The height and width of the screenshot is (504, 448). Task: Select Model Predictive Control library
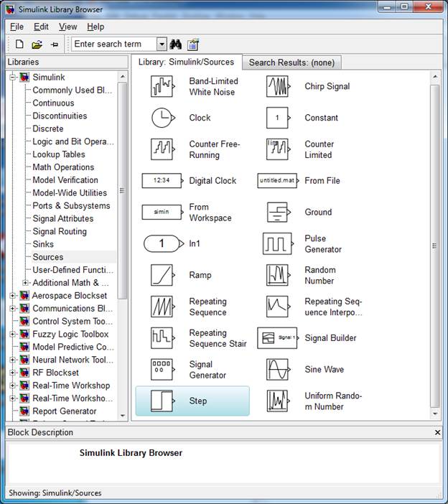tap(73, 347)
